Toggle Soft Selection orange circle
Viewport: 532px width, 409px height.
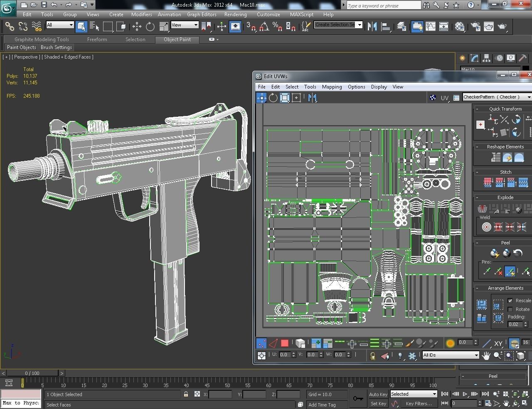click(x=450, y=343)
